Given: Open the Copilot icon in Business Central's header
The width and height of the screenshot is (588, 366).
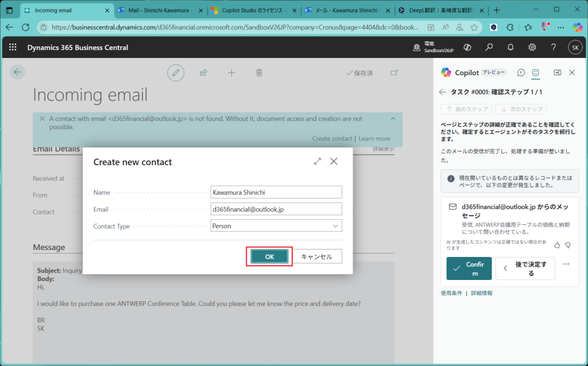Looking at the screenshot, I should [467, 47].
